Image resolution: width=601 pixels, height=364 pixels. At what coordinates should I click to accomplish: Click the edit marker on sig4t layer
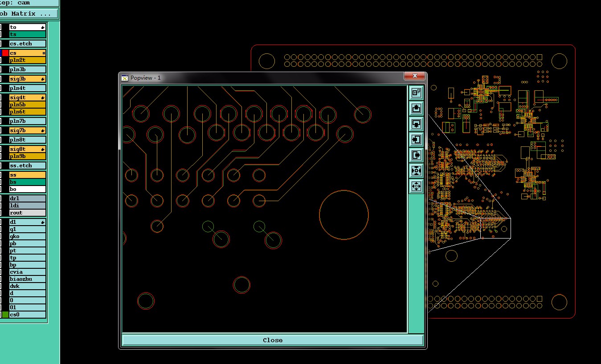pyautogui.click(x=43, y=97)
